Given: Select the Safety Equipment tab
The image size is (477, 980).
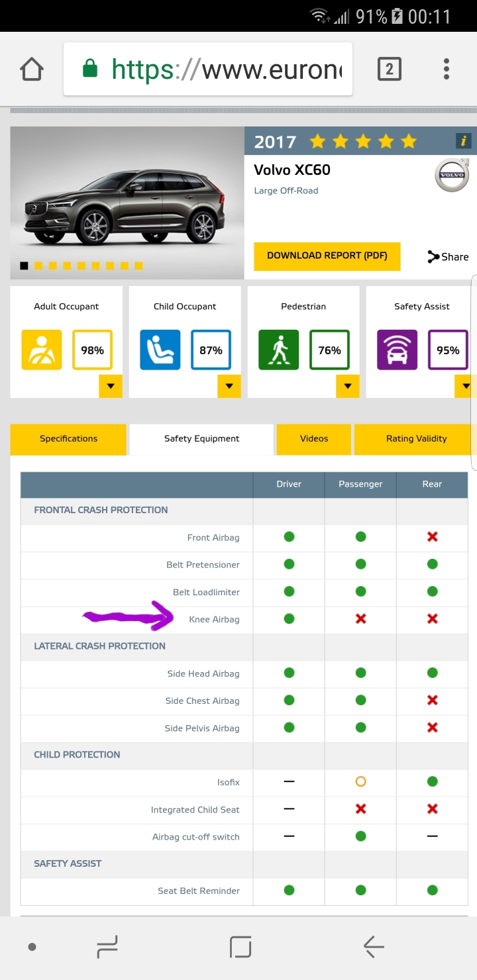Looking at the screenshot, I should click(201, 439).
